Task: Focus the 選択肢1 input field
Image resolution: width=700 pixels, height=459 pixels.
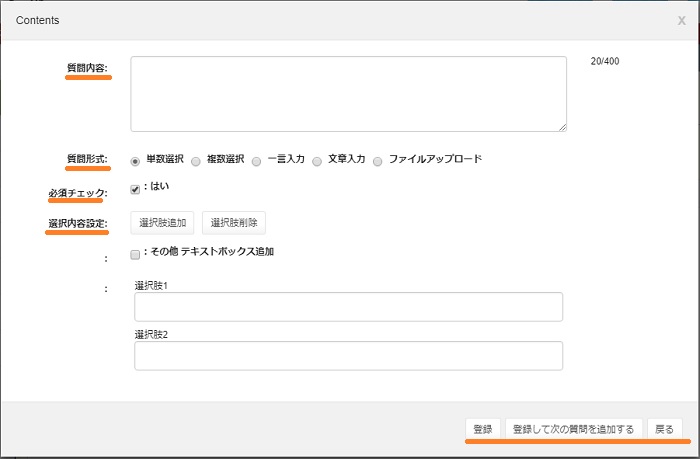Action: tap(348, 307)
